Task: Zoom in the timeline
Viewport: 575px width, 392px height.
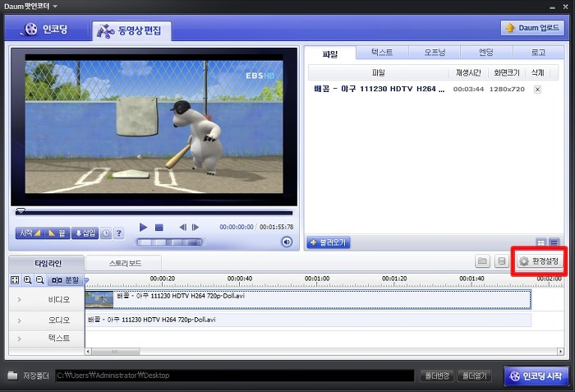Action: click(27, 280)
